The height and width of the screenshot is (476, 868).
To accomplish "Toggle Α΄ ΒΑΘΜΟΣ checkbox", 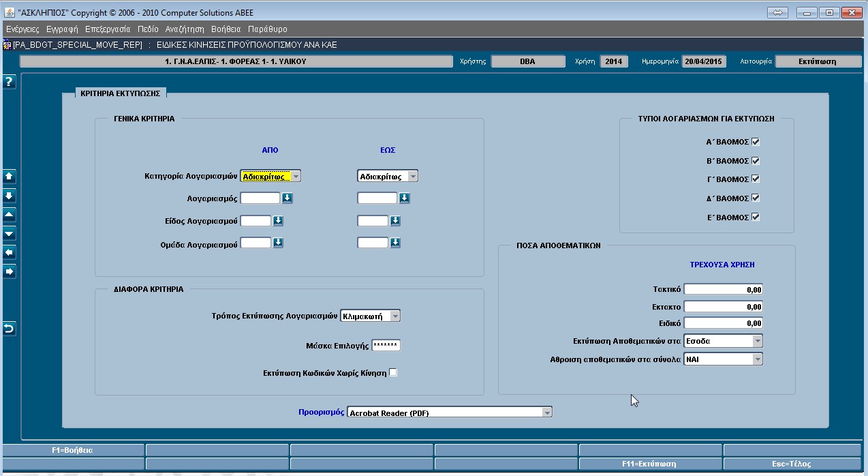I will tap(756, 142).
